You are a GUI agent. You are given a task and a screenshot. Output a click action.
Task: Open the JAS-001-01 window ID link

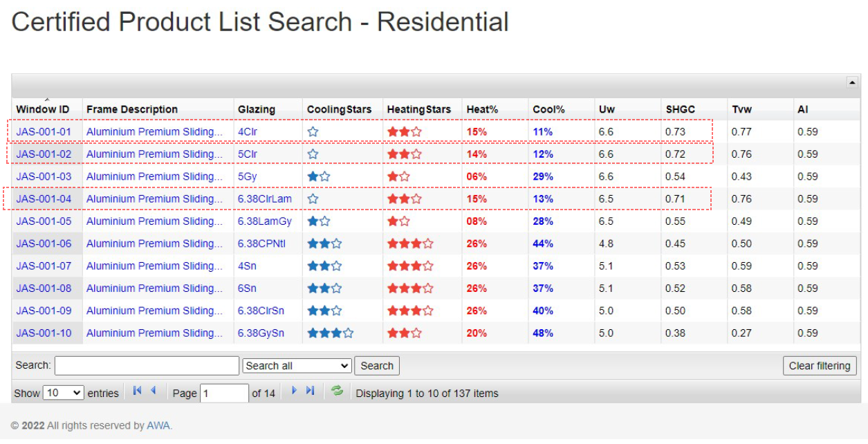44,131
